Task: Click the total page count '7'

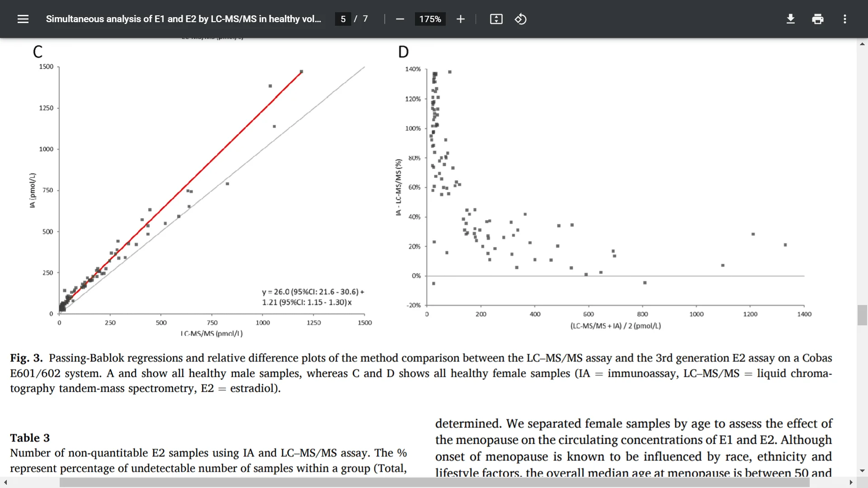Action: pos(365,19)
